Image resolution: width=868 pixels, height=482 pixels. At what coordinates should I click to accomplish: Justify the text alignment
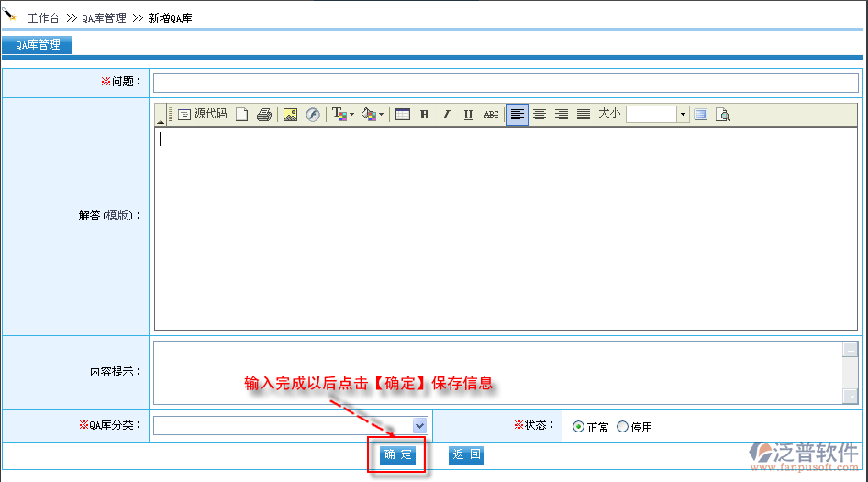584,115
